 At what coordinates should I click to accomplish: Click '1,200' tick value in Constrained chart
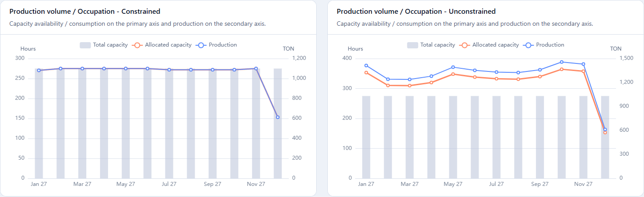[298, 59]
